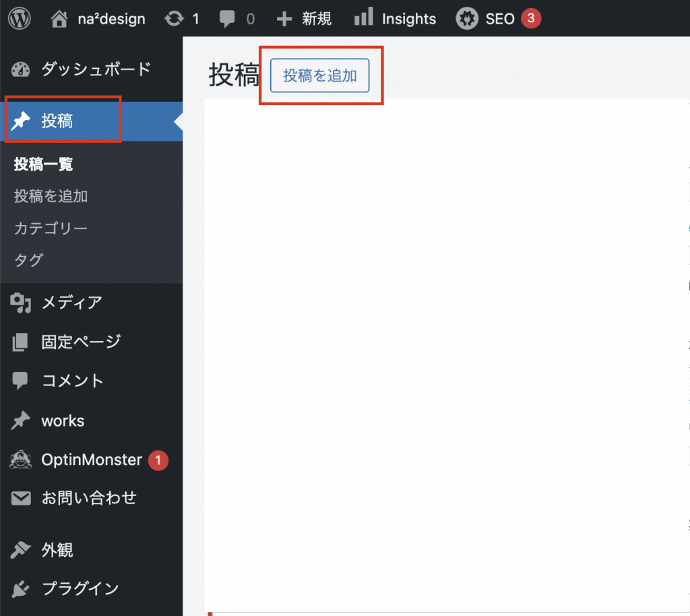
Task: Select the 外観 brush icon
Action: [20, 550]
